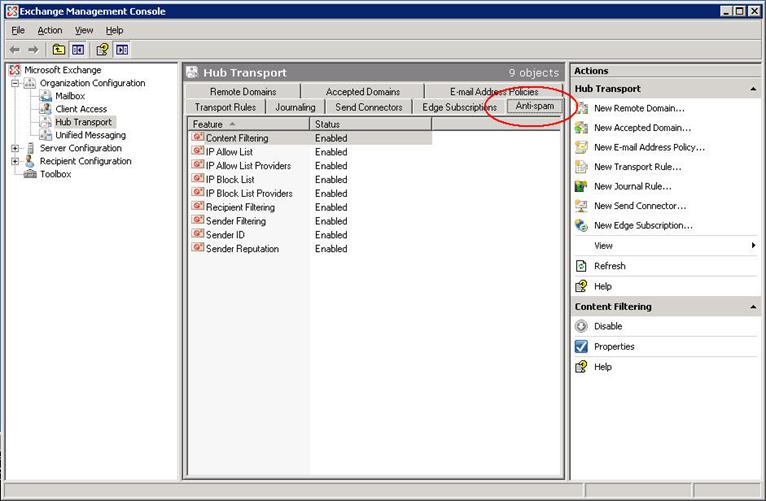Click the Up One Level toolbar icon
This screenshot has width=766, height=501.
click(x=58, y=49)
